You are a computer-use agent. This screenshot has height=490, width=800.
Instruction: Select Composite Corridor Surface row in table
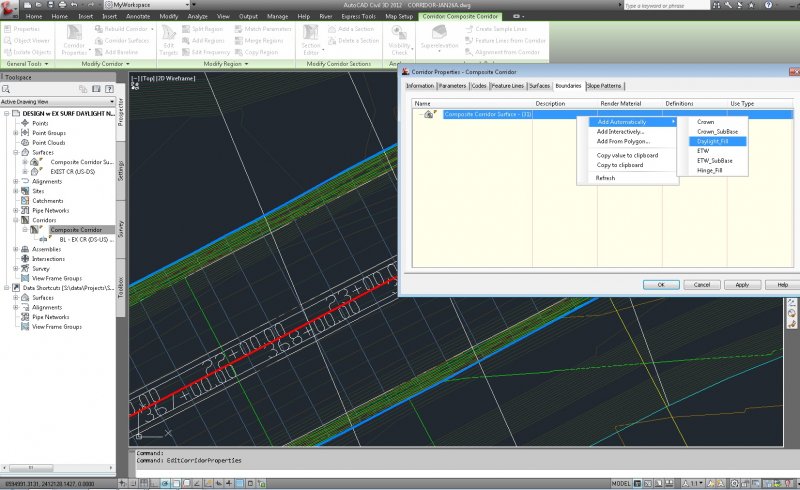click(488, 115)
